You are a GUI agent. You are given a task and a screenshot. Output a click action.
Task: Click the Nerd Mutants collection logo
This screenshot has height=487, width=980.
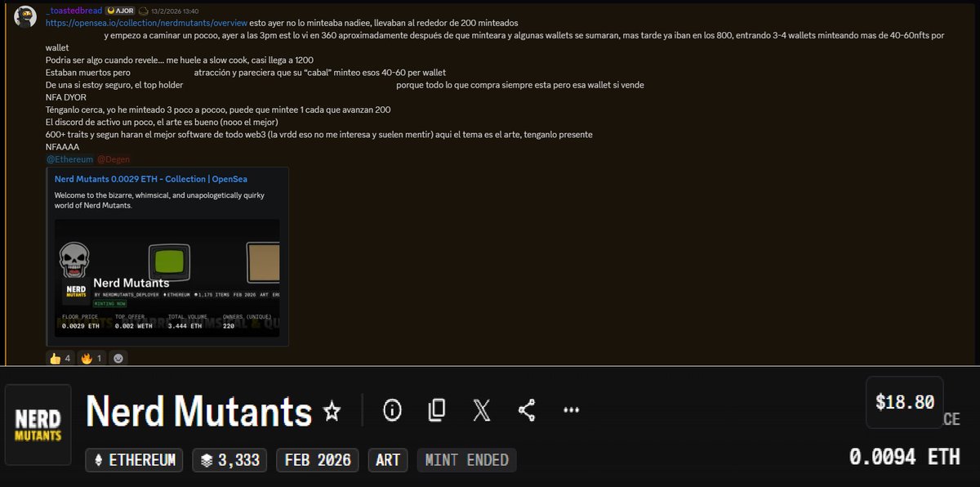click(38, 427)
